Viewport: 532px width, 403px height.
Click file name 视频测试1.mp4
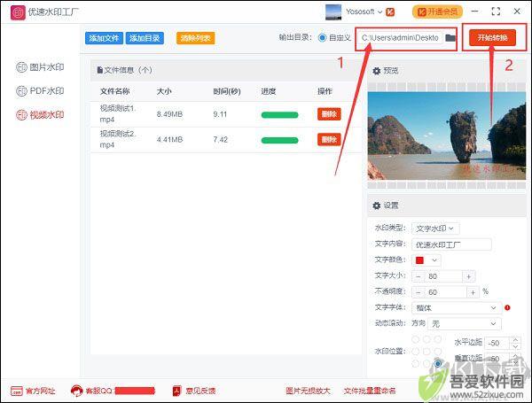118,114
